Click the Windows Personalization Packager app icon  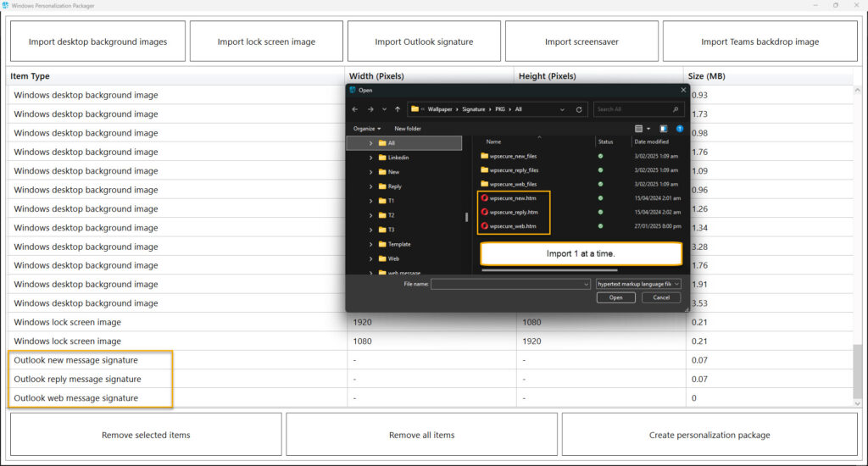coord(6,6)
